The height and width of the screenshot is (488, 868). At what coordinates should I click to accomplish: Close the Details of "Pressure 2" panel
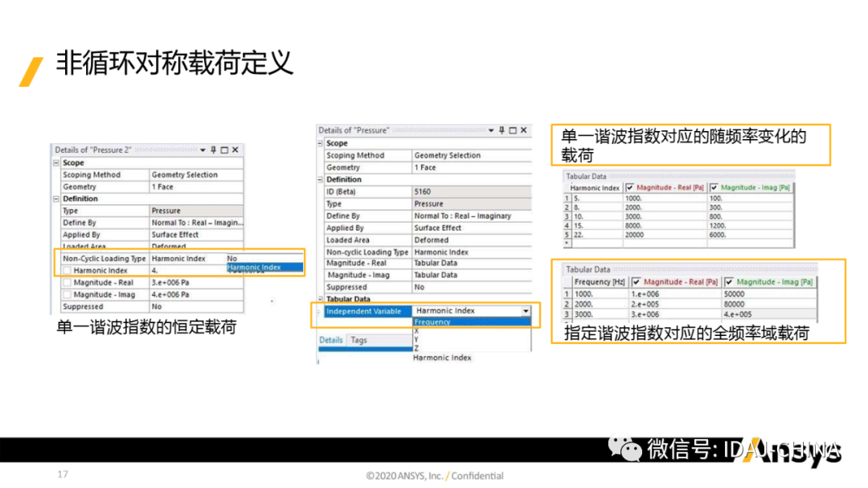pyautogui.click(x=235, y=150)
